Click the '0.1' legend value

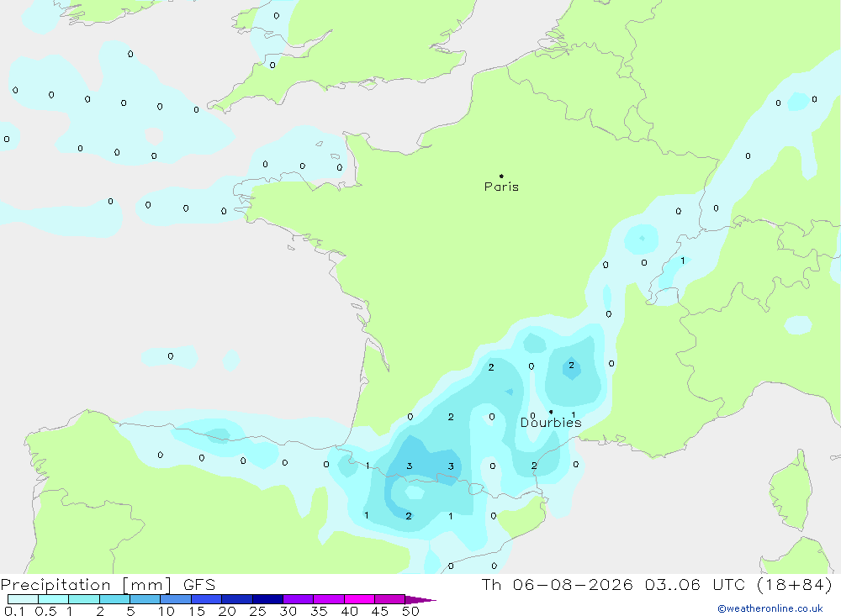[14, 611]
